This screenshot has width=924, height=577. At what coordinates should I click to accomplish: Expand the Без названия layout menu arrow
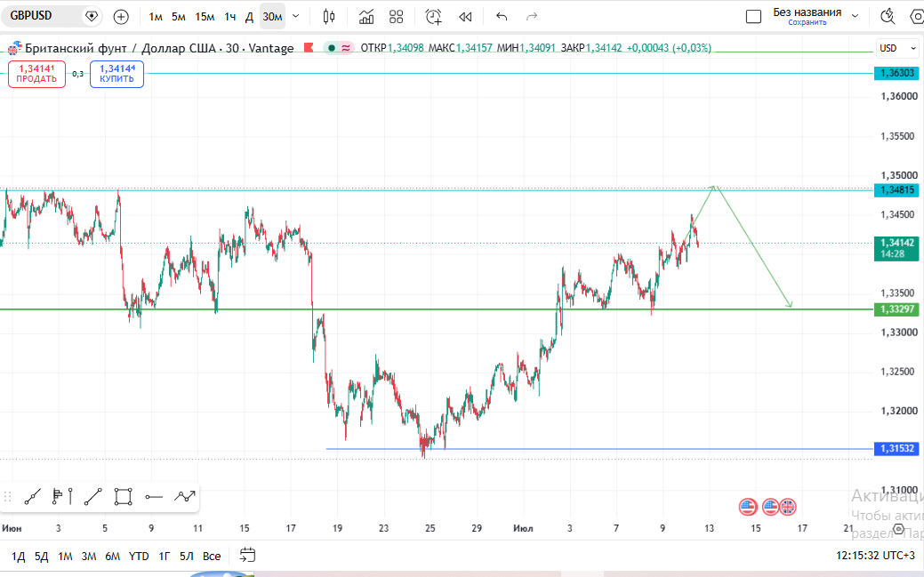click(855, 17)
